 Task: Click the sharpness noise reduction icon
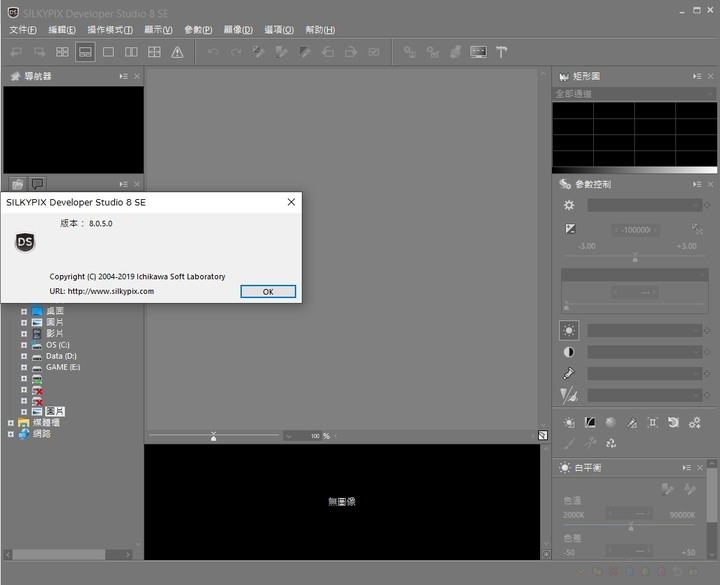click(569, 395)
